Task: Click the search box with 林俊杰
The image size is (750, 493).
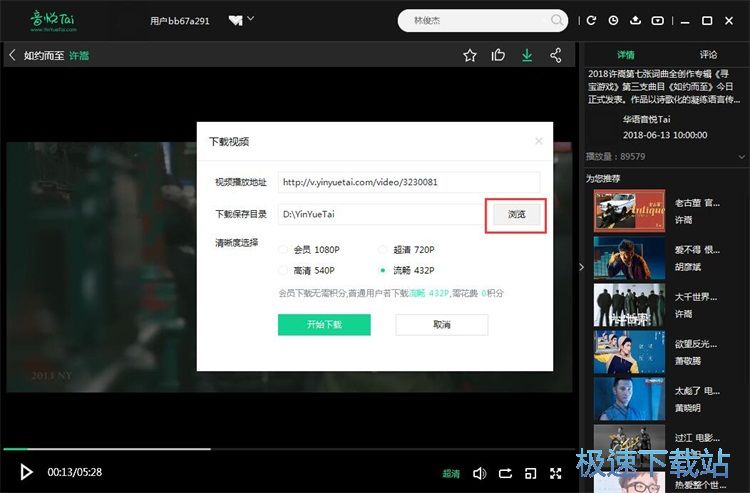Action: [483, 21]
